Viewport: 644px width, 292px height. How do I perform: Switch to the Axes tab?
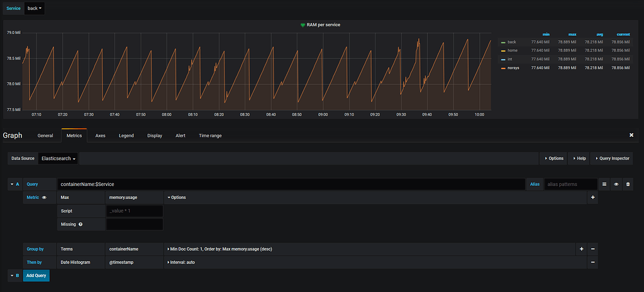pos(100,135)
